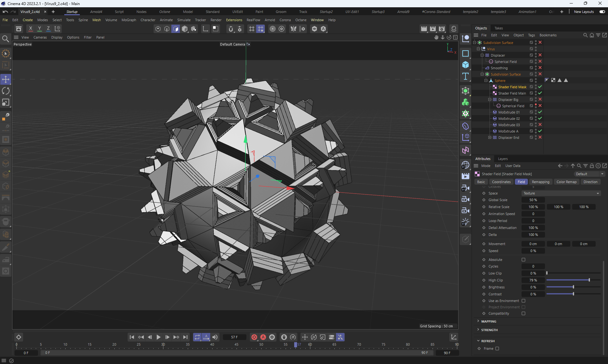Select the Scale tool
The height and width of the screenshot is (364, 608).
[x=6, y=102]
